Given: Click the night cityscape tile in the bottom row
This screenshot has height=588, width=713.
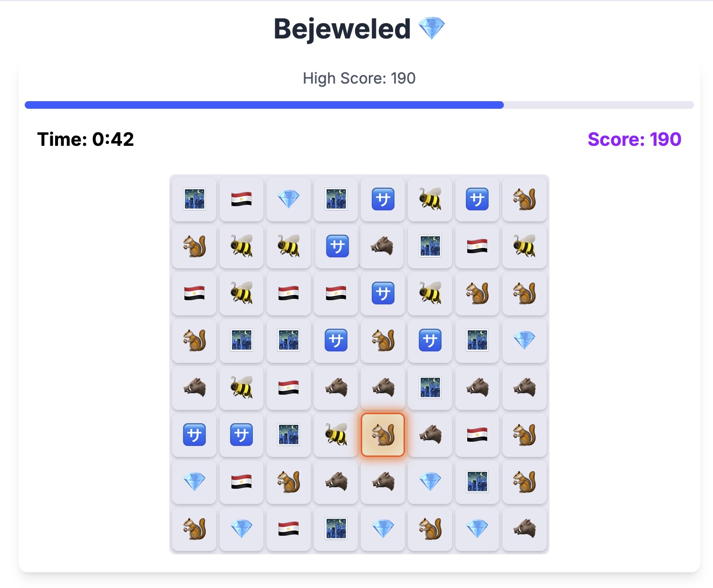Looking at the screenshot, I should pos(336,529).
